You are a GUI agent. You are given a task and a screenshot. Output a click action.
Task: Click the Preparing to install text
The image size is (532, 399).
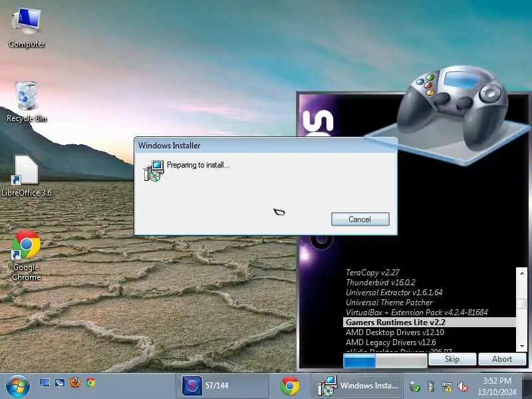[x=198, y=165]
